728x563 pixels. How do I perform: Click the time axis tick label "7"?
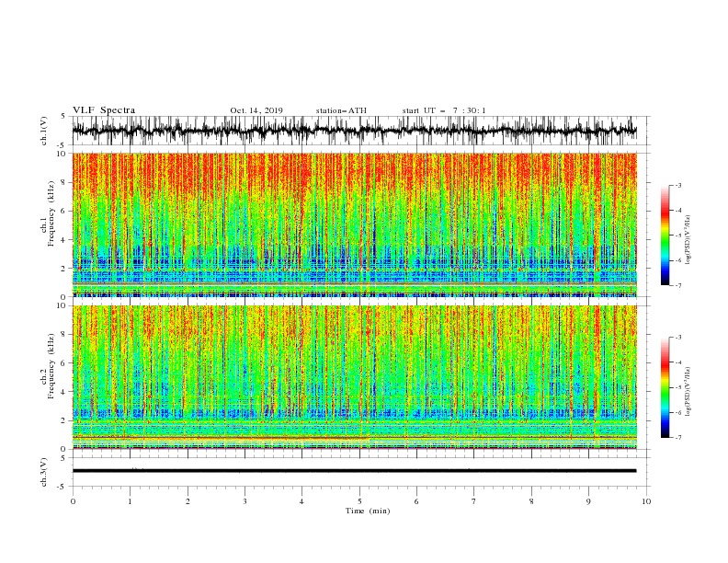[x=474, y=501]
